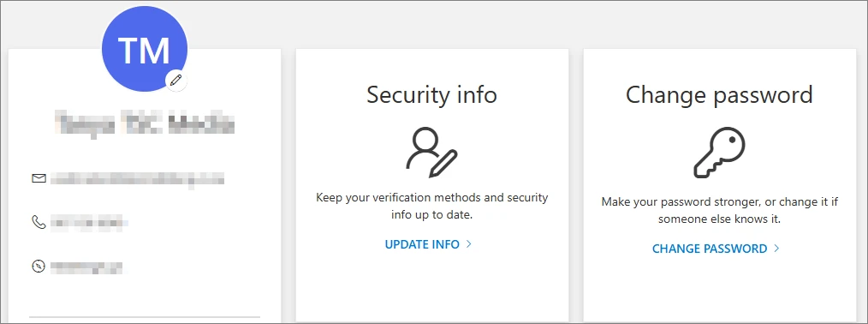Click the chevron next to CHANGE PASSWORD
This screenshot has height=324, width=868.
[x=776, y=248]
